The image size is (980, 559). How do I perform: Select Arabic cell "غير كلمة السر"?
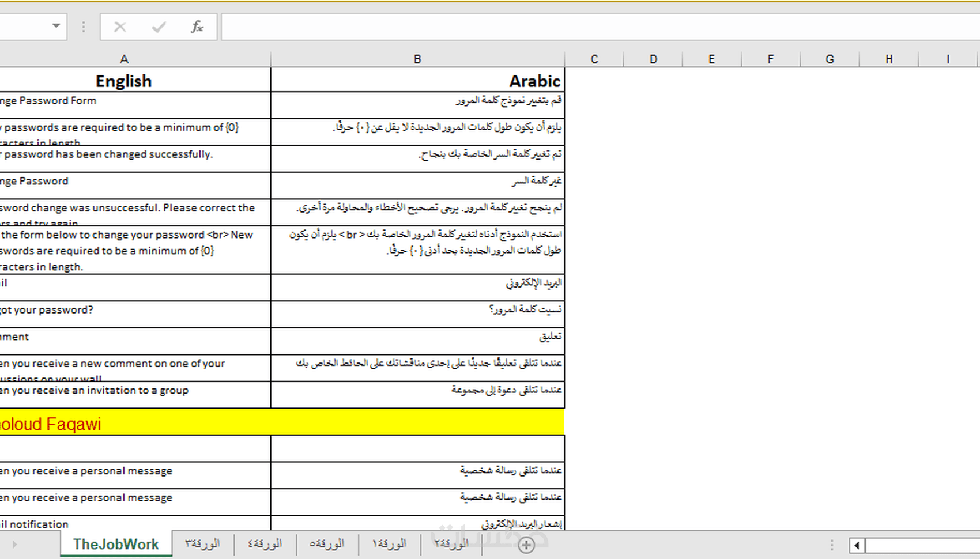point(417,186)
